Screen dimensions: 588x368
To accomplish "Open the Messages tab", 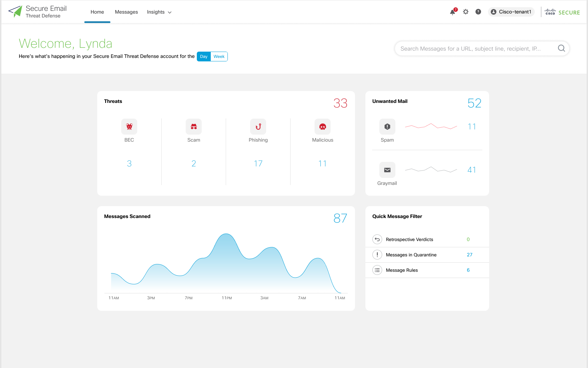I will 126,12.
